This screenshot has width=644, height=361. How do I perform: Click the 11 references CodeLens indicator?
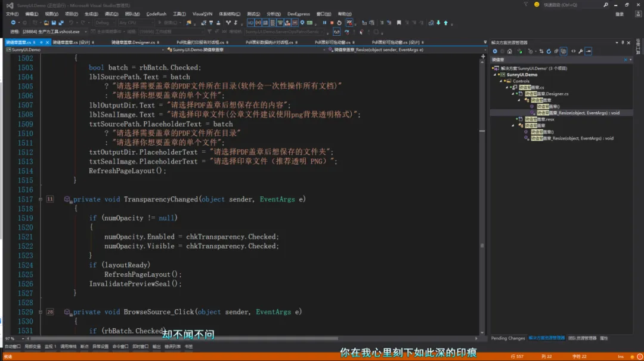coord(49,199)
